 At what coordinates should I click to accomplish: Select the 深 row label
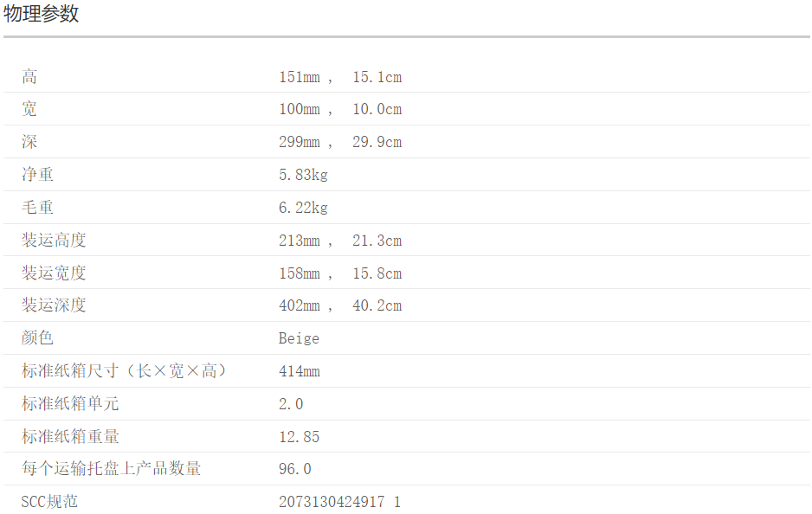pyautogui.click(x=29, y=142)
